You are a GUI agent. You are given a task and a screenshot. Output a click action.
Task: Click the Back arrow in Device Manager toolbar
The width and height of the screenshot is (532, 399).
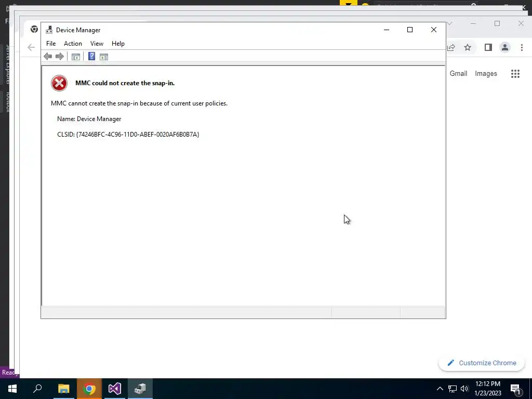[48, 56]
